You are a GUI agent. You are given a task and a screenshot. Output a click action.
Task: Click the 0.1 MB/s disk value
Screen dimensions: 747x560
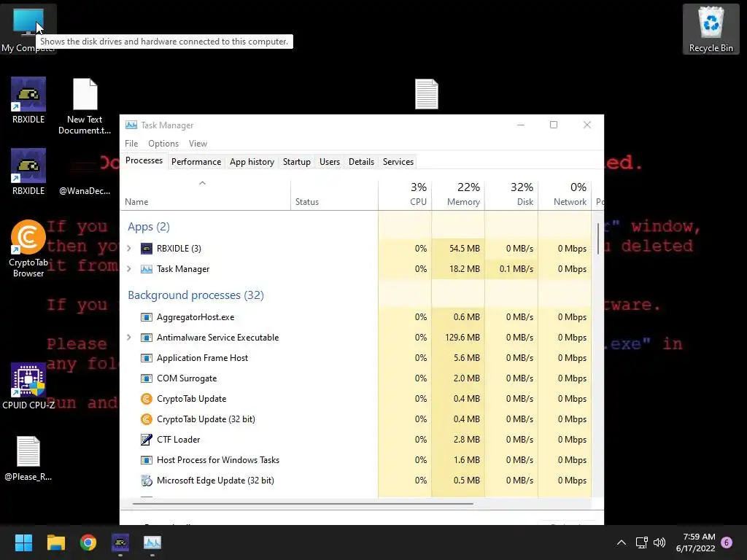click(x=516, y=269)
